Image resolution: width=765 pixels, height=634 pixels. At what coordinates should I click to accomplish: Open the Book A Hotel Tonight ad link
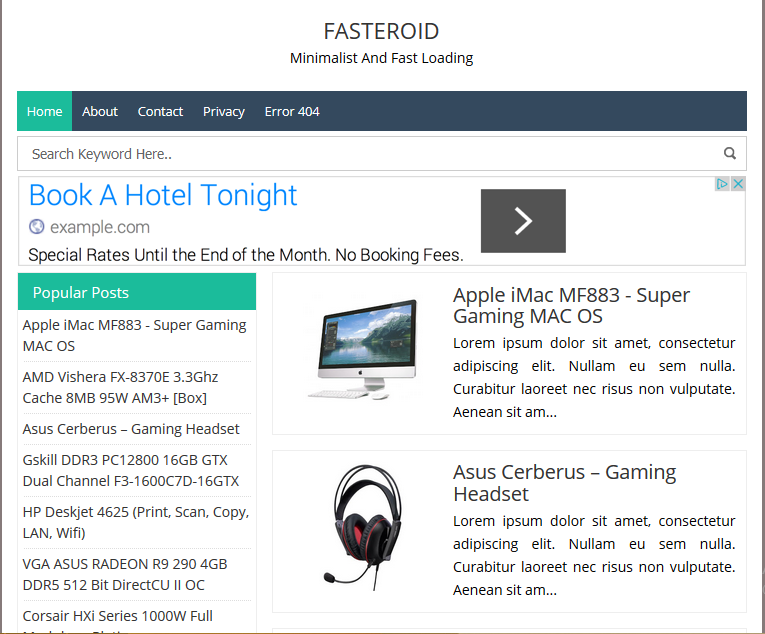point(163,195)
